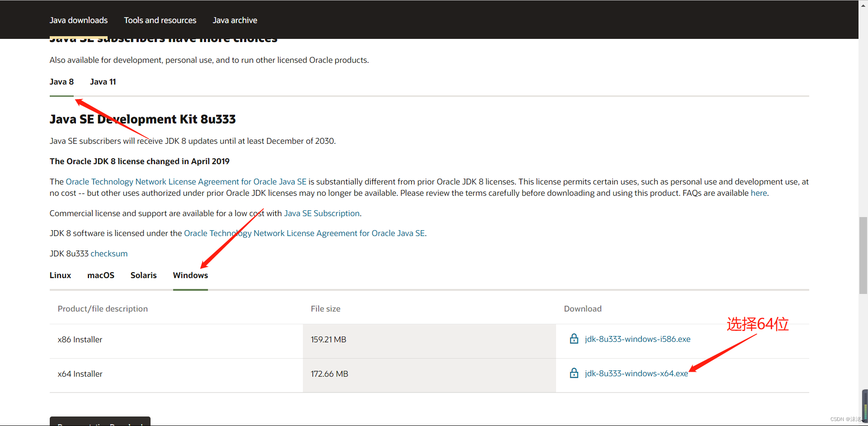Image resolution: width=868 pixels, height=426 pixels.
Task: Open Tools and resources navigation tab
Action: (x=160, y=20)
